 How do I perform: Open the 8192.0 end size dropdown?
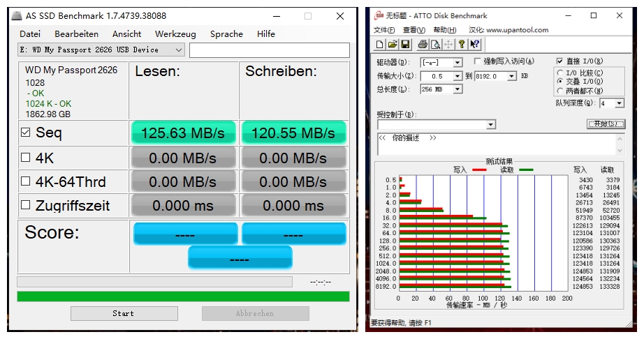coord(511,76)
